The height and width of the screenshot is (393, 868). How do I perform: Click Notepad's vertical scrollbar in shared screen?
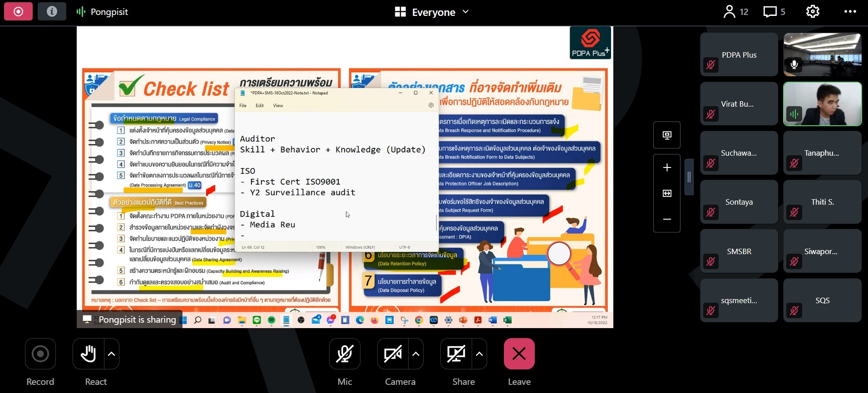[437, 222]
